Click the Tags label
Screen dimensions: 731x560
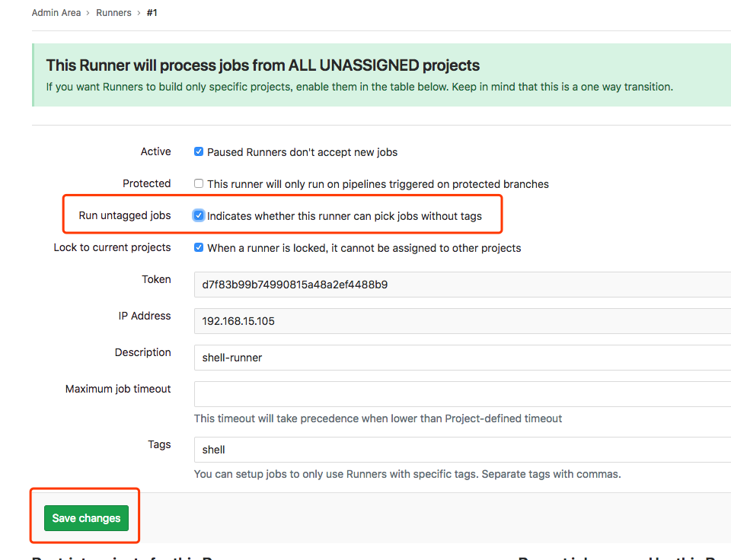click(159, 444)
